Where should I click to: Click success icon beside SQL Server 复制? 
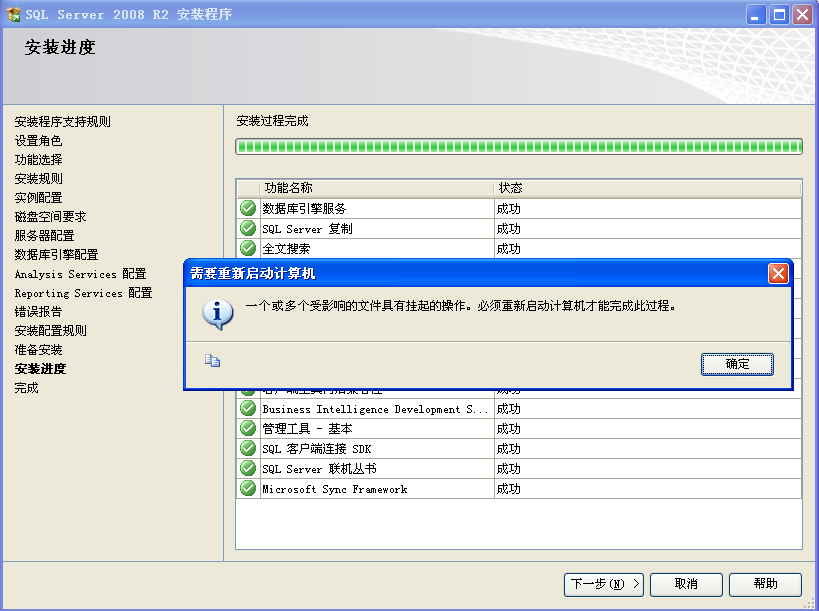tap(246, 228)
